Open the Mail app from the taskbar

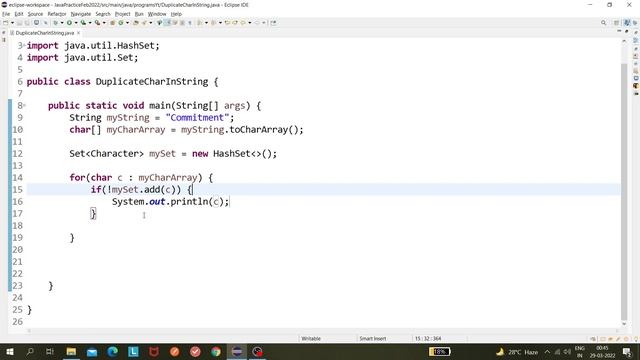point(92,351)
